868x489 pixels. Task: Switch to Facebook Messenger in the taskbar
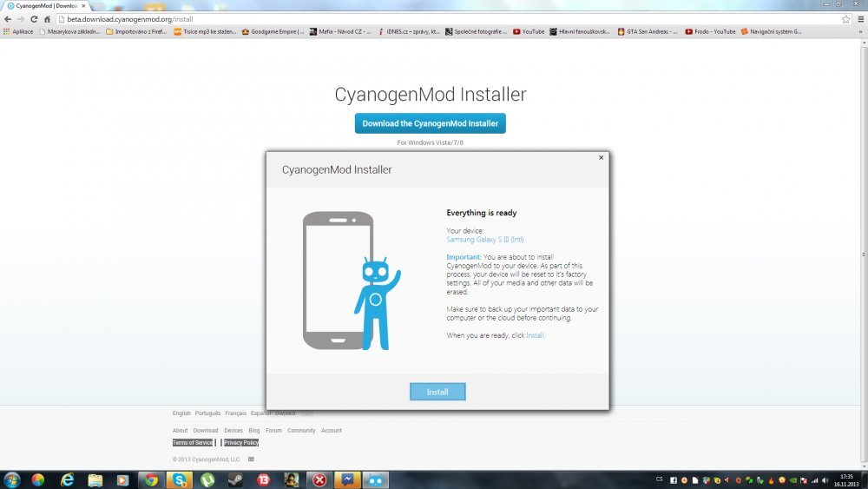point(348,479)
